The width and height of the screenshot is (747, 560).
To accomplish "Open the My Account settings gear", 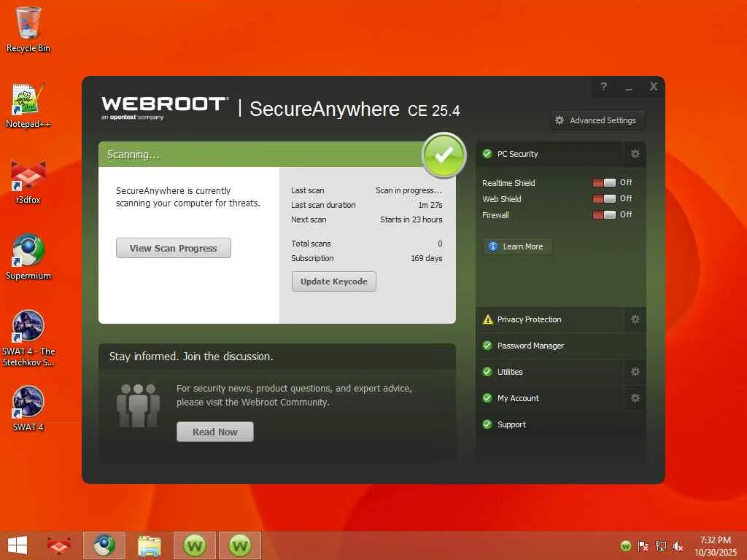I will coord(635,398).
